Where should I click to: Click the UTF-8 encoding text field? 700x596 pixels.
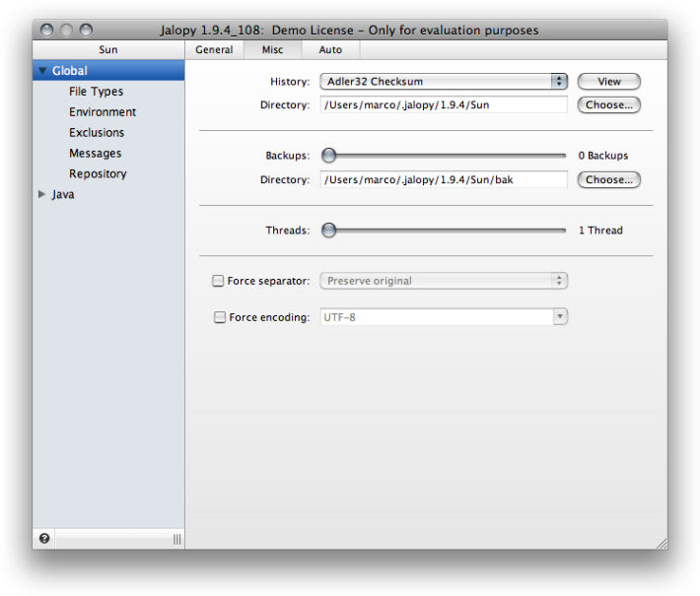(x=437, y=317)
